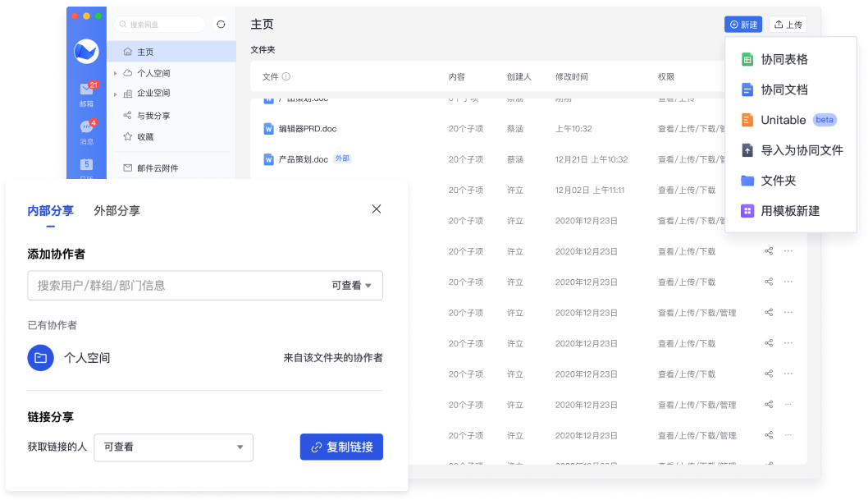
Task: Open 与我分享 in the navigation sidebar
Action: 153,116
